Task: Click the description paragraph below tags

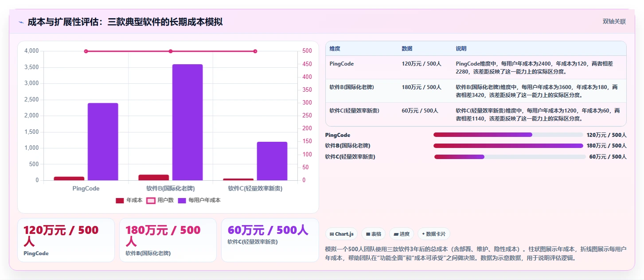Action: pos(476,253)
